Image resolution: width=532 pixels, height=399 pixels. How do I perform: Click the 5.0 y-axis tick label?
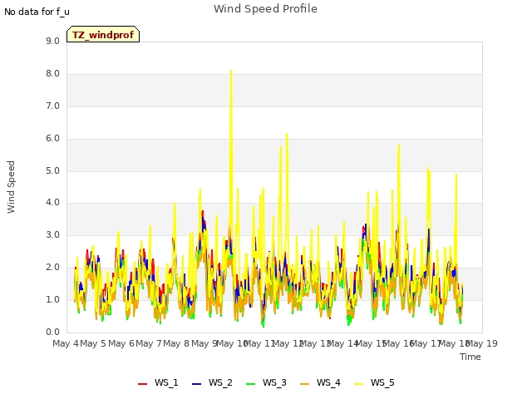pyautogui.click(x=52, y=170)
